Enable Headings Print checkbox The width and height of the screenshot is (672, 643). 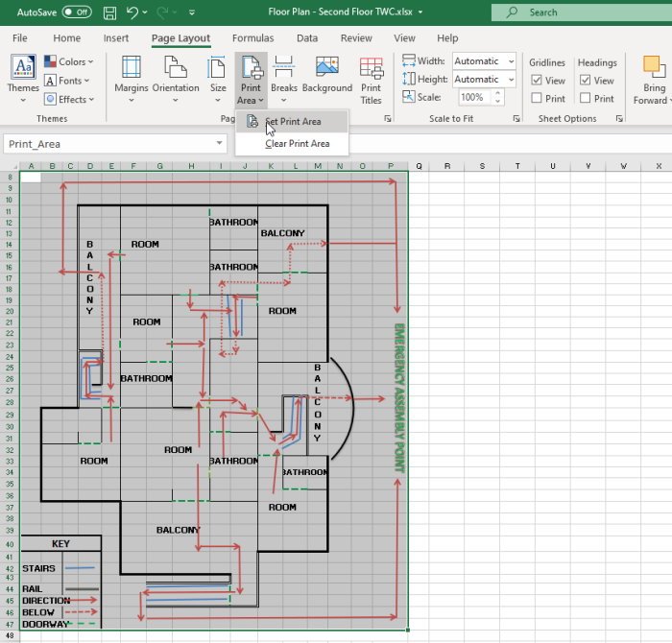(x=585, y=98)
